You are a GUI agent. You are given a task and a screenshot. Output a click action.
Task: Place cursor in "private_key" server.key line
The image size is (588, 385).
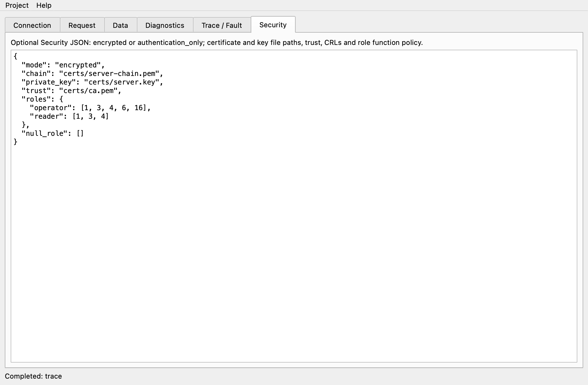pos(92,82)
